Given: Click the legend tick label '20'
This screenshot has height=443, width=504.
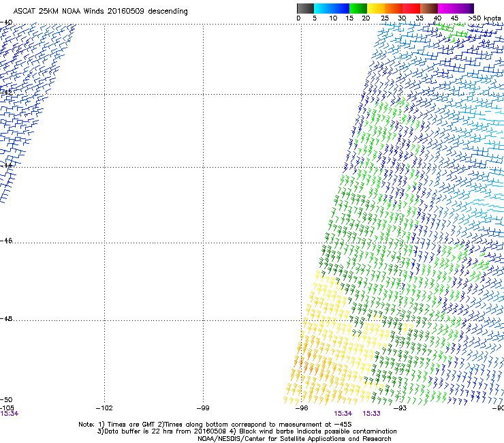Looking at the screenshot, I should (x=366, y=18).
